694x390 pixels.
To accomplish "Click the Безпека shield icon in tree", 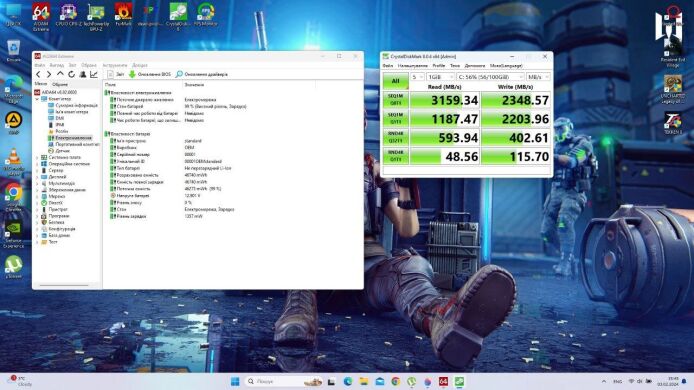I will (44, 222).
